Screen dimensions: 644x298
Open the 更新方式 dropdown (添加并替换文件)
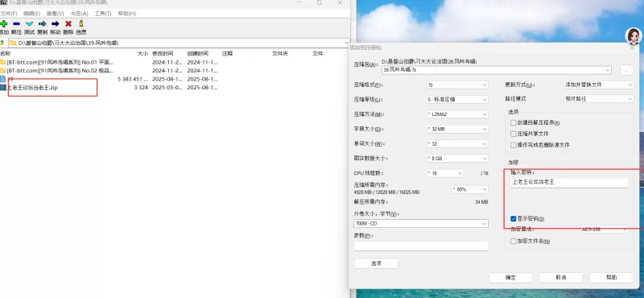[598, 85]
